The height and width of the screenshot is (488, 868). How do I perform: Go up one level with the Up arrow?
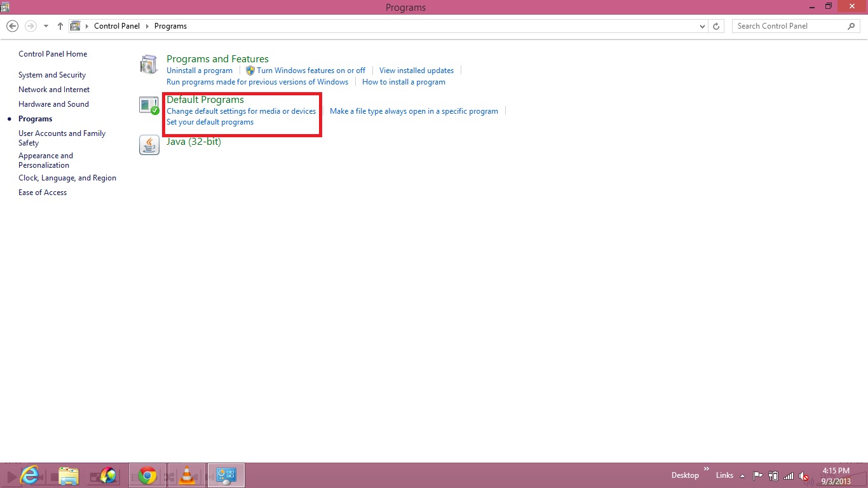point(60,26)
